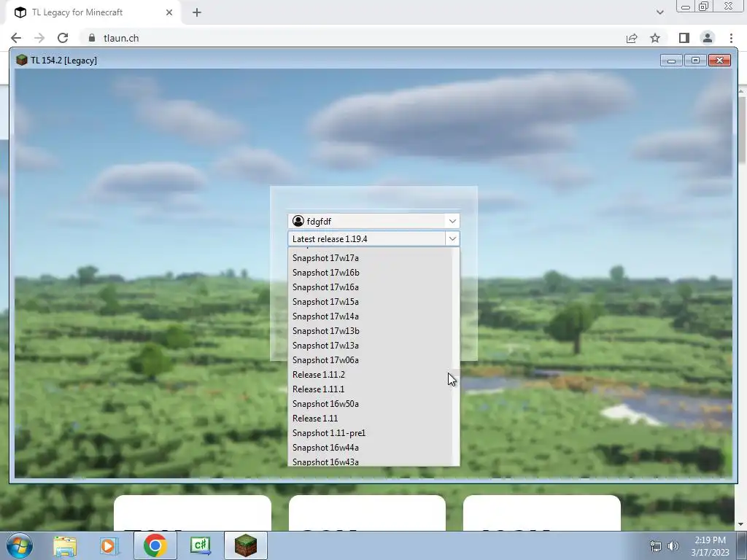Choose Snapshot 17w13a from list

[370, 346]
